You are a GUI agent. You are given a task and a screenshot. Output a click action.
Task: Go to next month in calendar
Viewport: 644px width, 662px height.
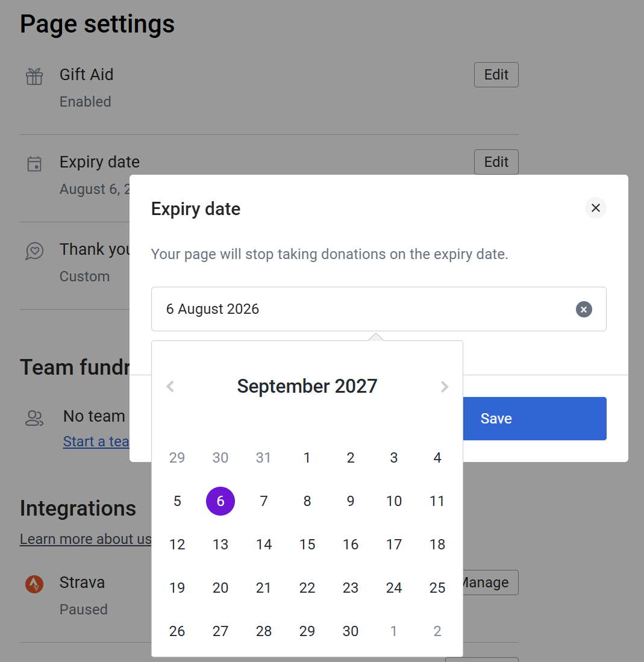click(444, 386)
